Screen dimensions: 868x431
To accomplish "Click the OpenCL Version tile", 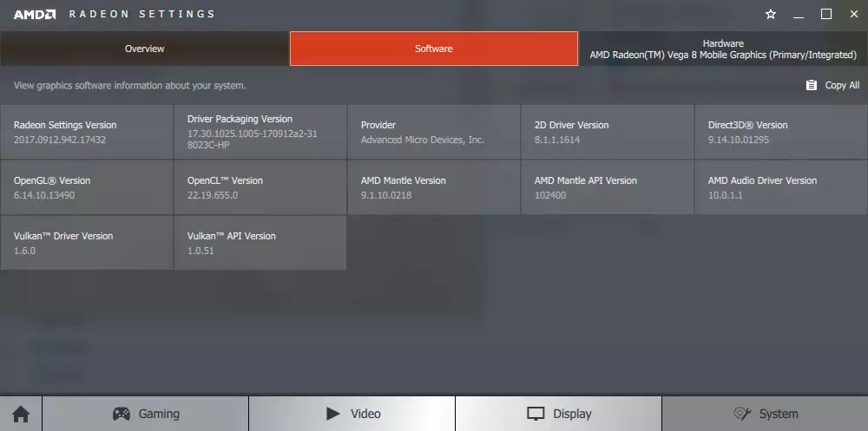I will pos(260,187).
